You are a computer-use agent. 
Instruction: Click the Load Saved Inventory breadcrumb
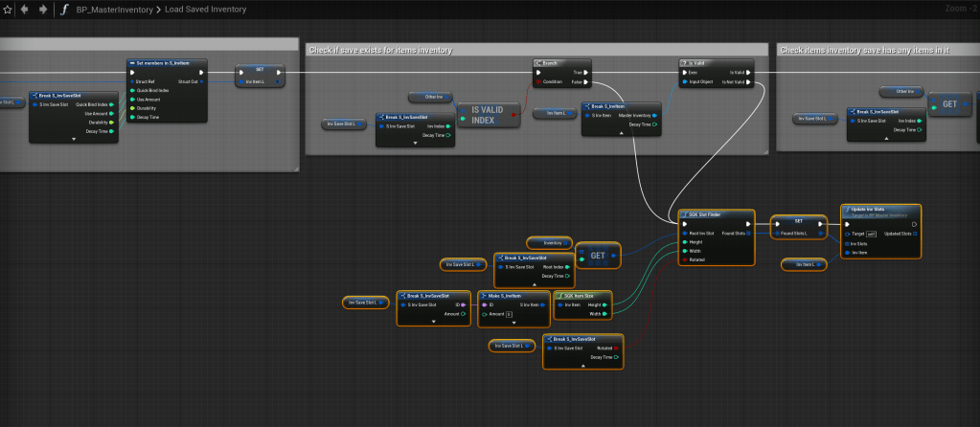tap(209, 10)
